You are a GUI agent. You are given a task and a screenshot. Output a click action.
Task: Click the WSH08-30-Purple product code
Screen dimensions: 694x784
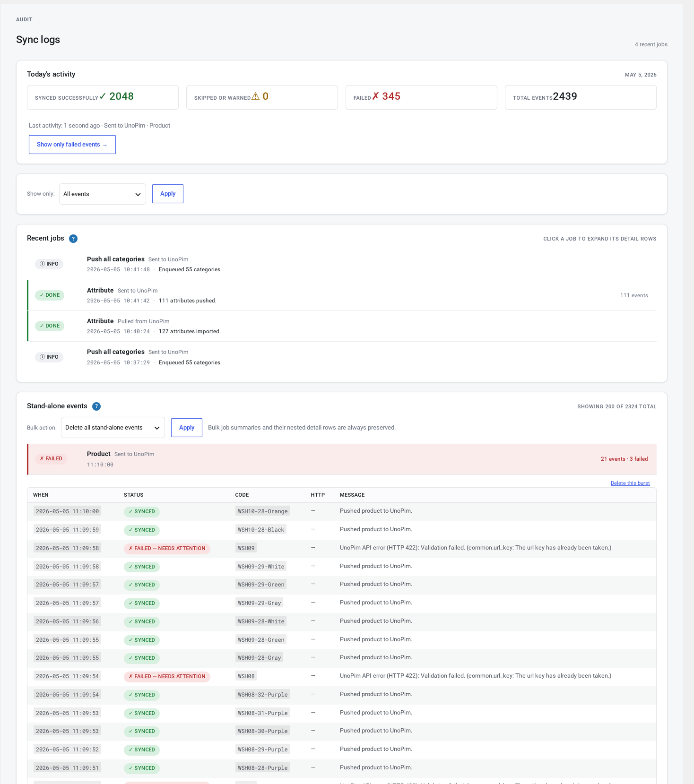pos(263,731)
